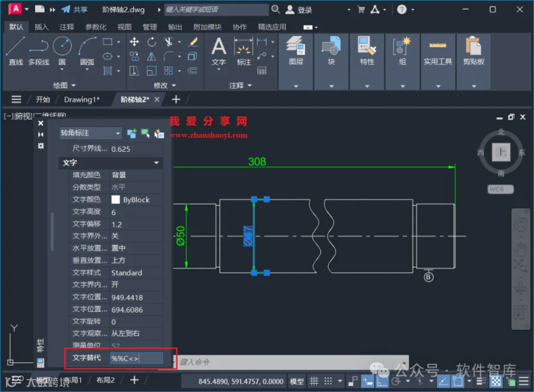Select the Arc (圆弧) tool
The height and width of the screenshot is (392, 534).
(87, 51)
